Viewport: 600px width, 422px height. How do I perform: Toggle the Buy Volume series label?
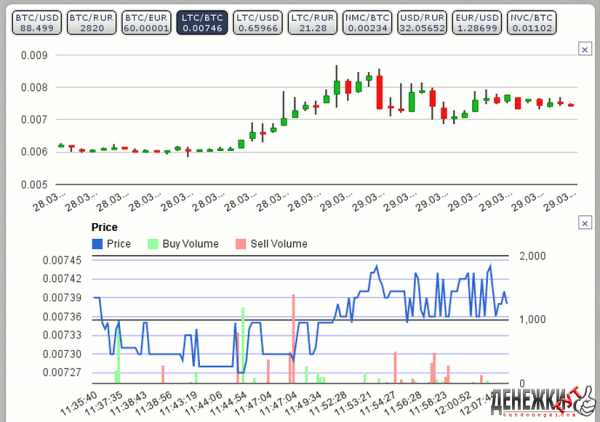coord(190,244)
